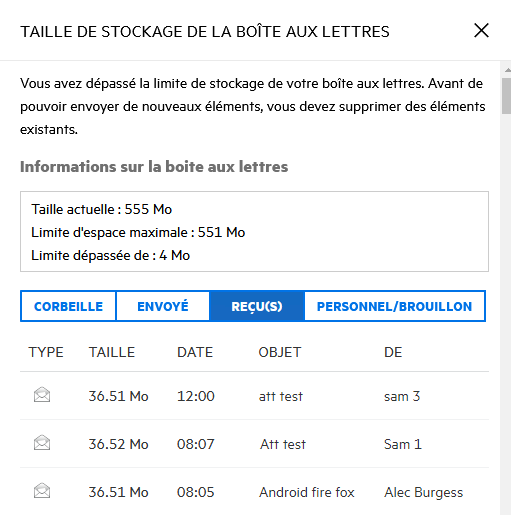Click the scrollbar up arrow
The height and width of the screenshot is (515, 511).
(x=507, y=70)
